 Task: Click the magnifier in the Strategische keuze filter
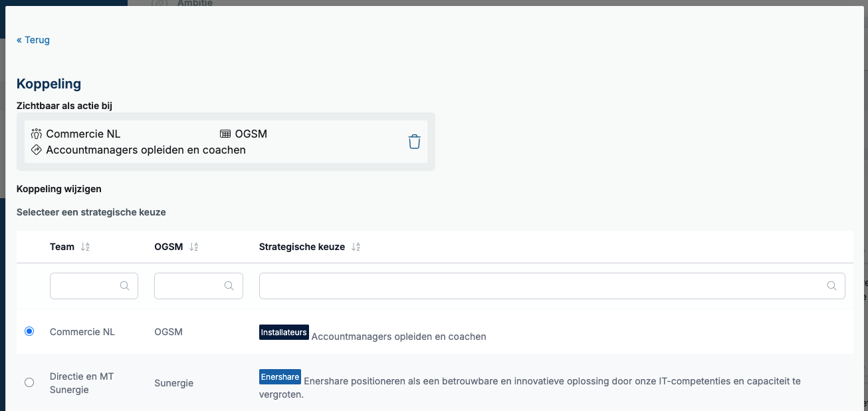point(831,285)
